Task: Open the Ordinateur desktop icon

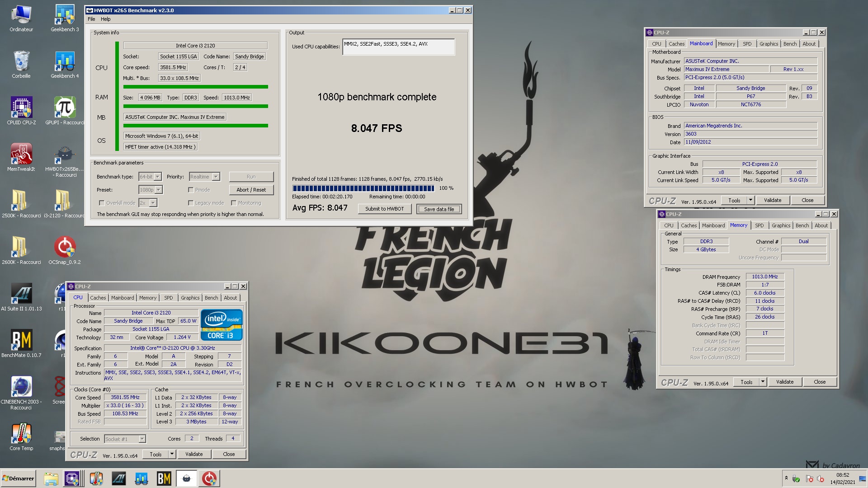Action: [x=21, y=18]
